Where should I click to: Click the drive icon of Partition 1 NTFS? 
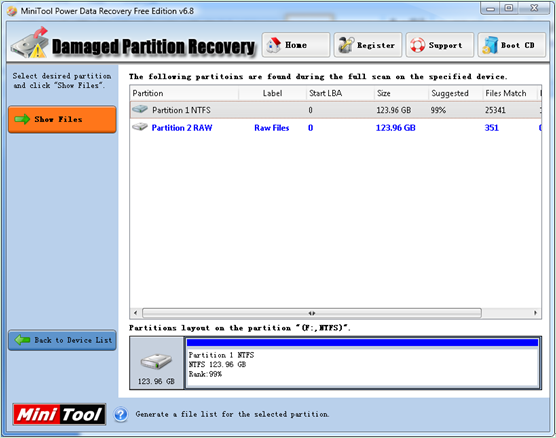[x=140, y=109]
